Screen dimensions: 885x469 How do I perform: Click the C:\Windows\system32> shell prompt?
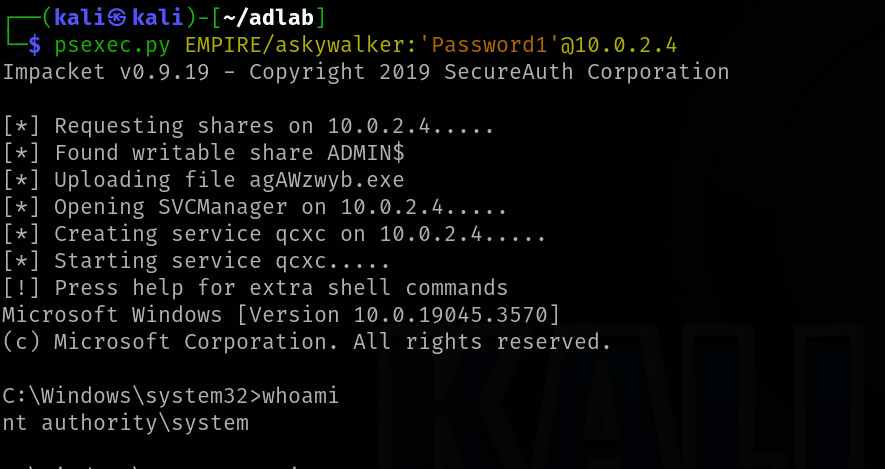[x=132, y=397]
